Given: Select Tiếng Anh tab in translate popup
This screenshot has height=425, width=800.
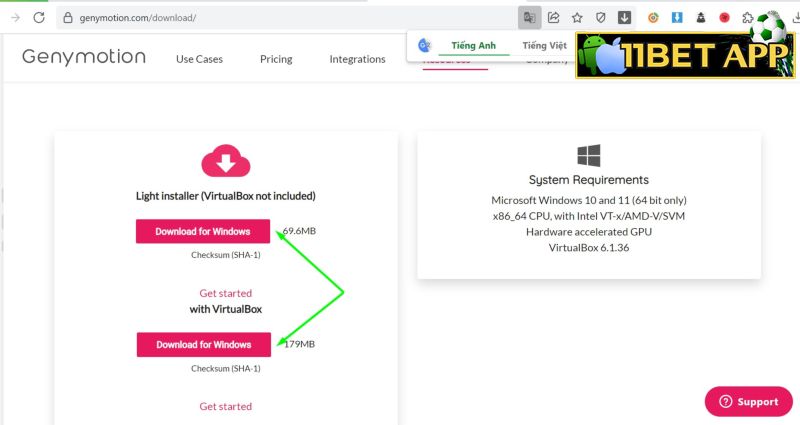Looking at the screenshot, I should click(473, 45).
